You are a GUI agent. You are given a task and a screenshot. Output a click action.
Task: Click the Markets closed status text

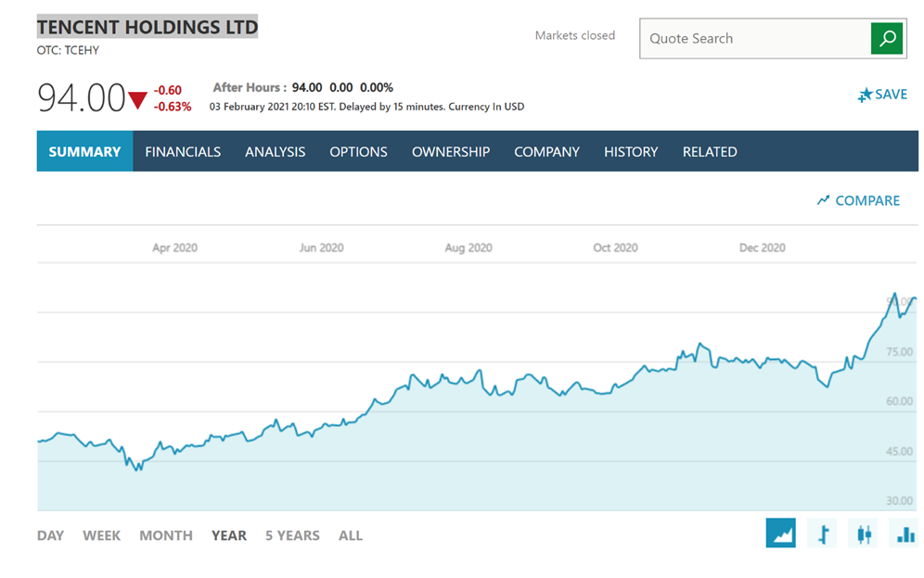[x=575, y=35]
